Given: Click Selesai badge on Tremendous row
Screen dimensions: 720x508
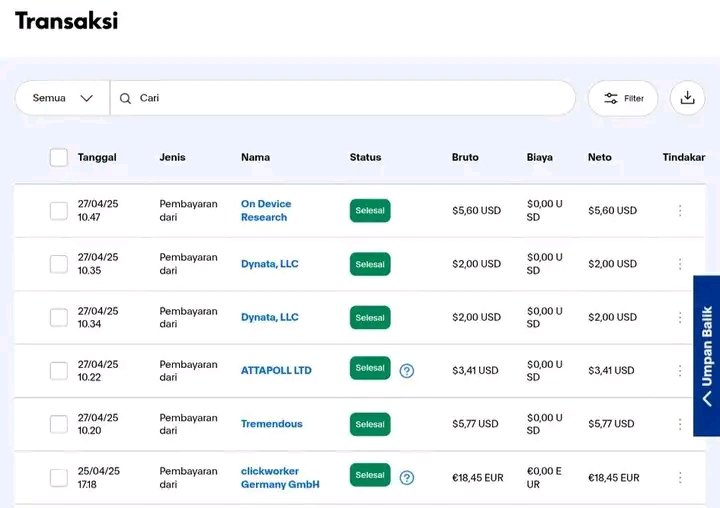Looking at the screenshot, I should tap(370, 424).
